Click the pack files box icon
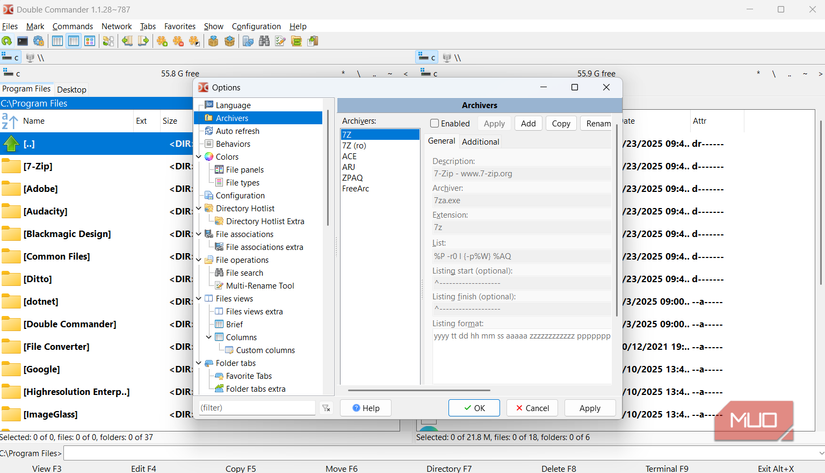This screenshot has width=825, height=473. 213,41
